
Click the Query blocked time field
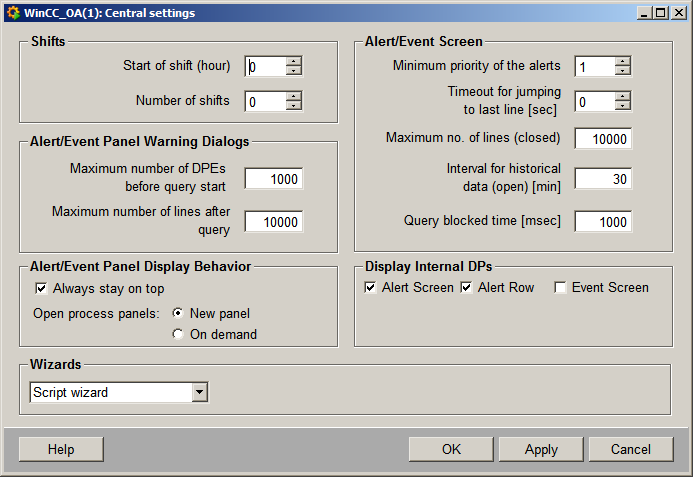[602, 222]
